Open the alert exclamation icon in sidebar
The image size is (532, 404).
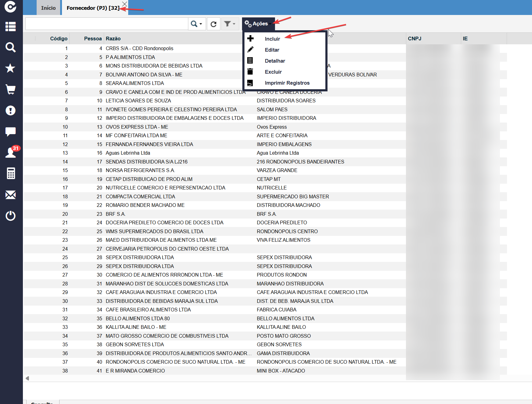(x=11, y=110)
